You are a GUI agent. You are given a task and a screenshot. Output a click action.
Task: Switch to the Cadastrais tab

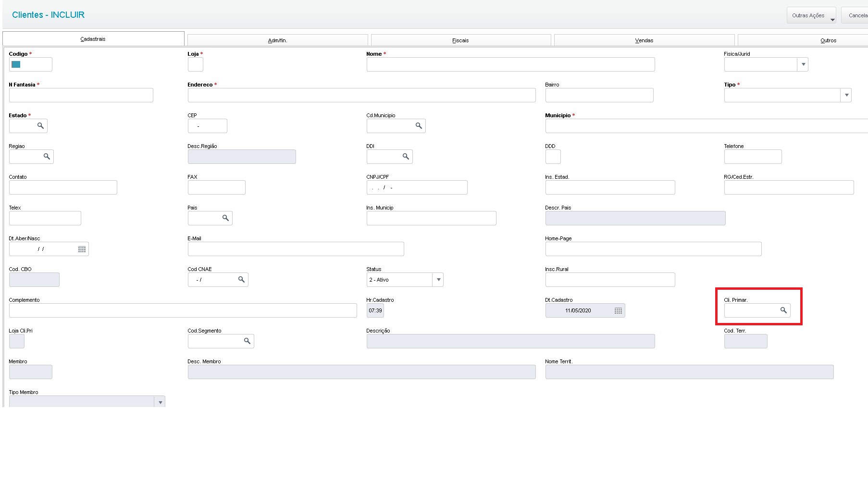(x=93, y=39)
